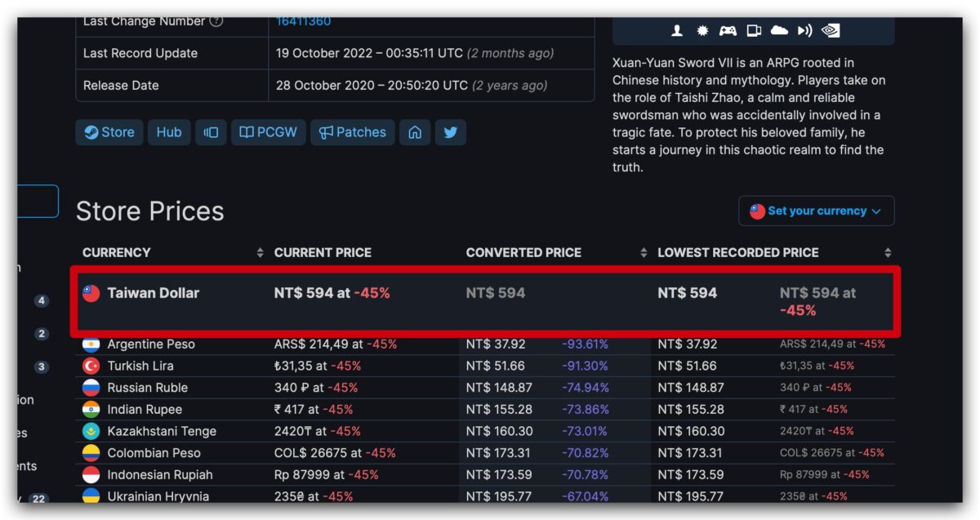Viewport: 980px width, 520px height.
Task: Open the Set your currency dropdown
Action: tap(816, 211)
